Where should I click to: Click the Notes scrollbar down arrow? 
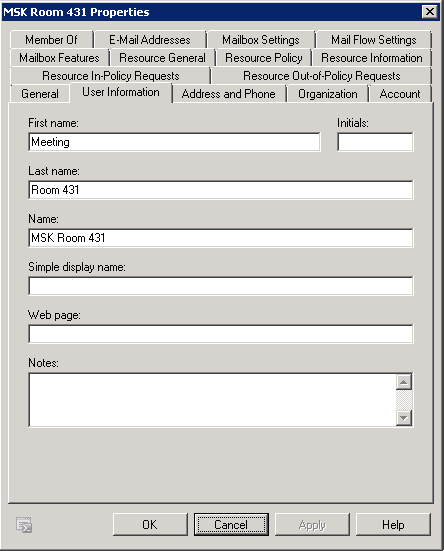tap(404, 418)
